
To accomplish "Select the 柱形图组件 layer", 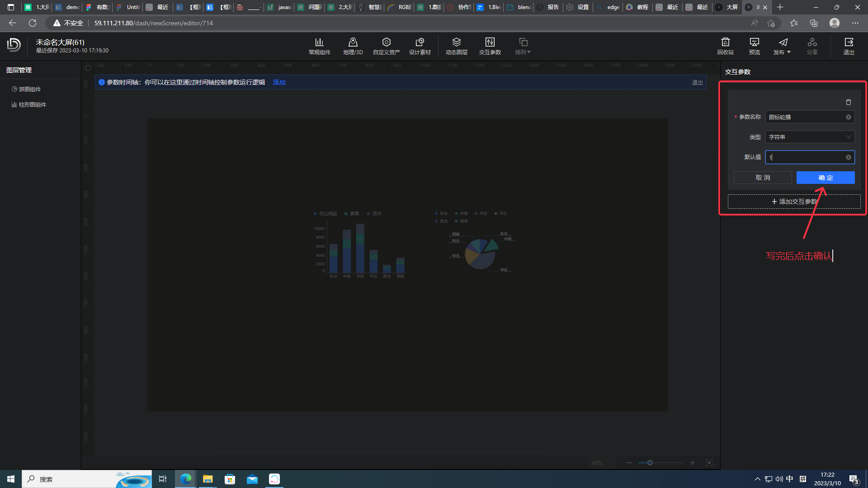I will coord(29,104).
